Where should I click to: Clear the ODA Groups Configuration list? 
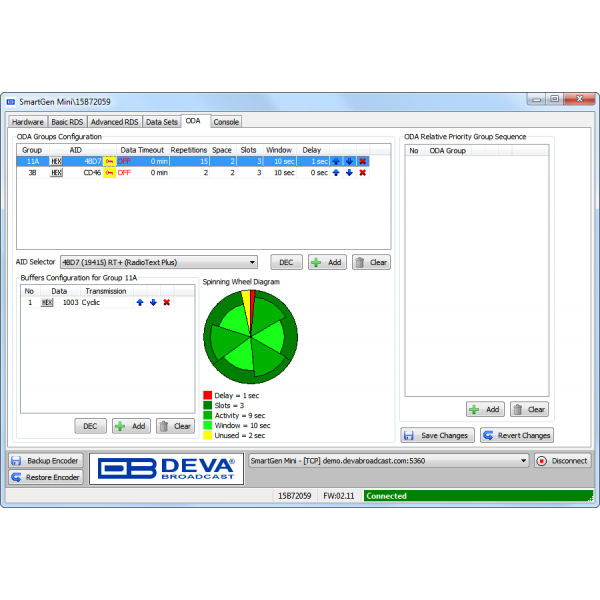[371, 262]
